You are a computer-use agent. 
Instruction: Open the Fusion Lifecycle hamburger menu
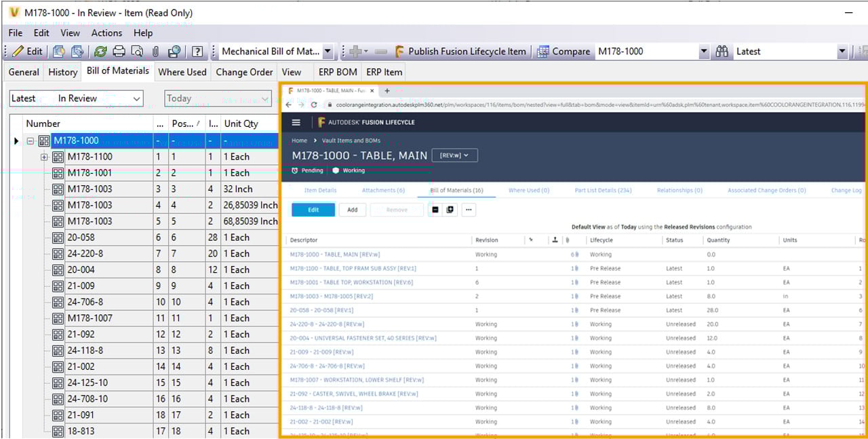coord(296,123)
